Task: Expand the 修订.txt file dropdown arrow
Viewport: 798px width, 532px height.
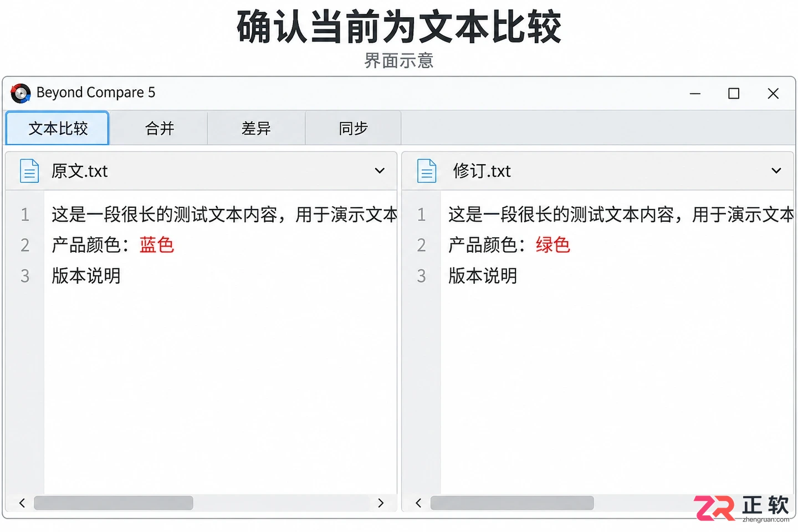Action: 776,171
